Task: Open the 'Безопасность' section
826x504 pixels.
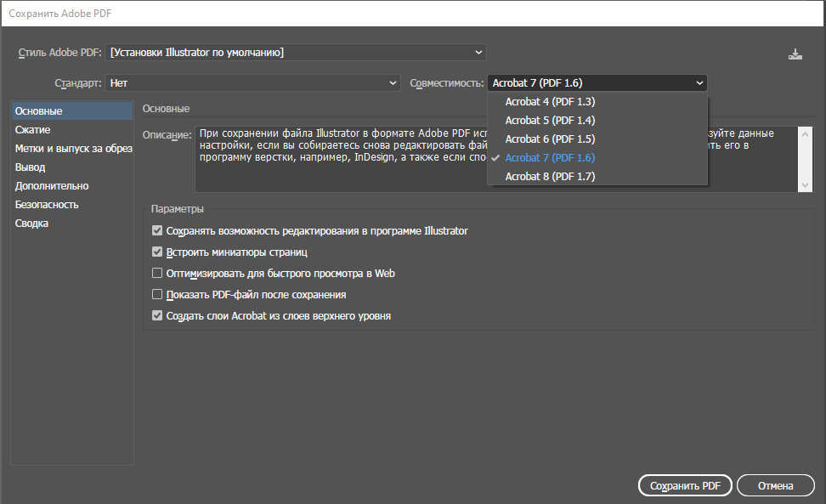Action: 72,204
